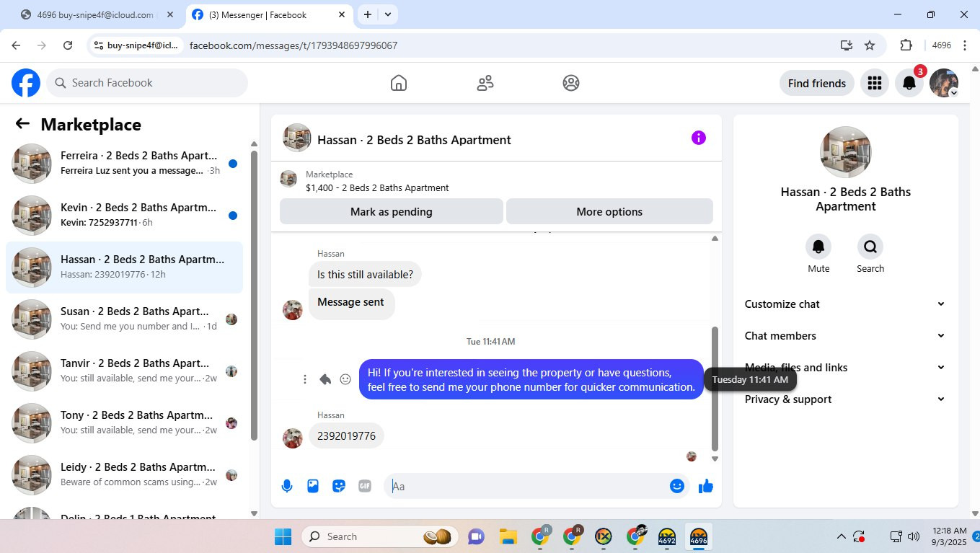Viewport: 980px width, 553px height.
Task: Select the 'Is this still available?' message
Action: coord(365,275)
